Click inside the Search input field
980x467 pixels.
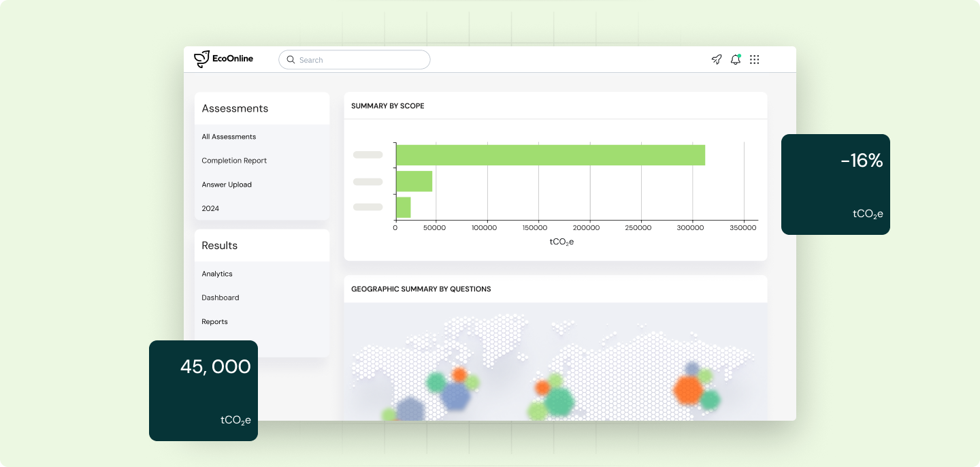pos(354,60)
